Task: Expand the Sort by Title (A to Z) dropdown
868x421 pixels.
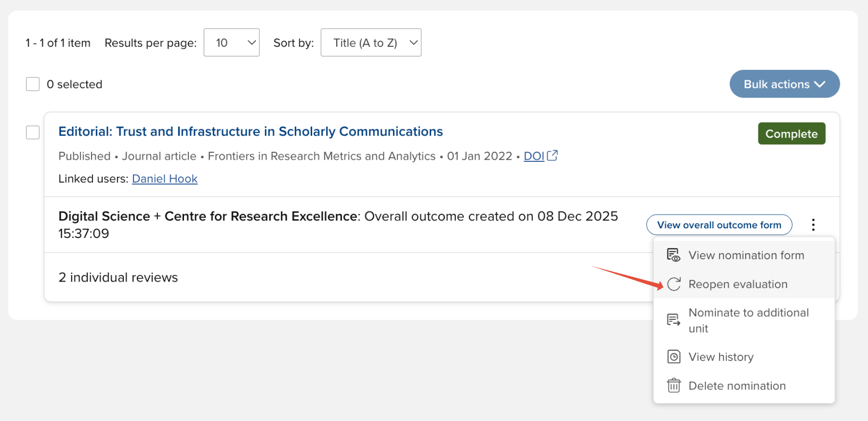Action: 371,43
